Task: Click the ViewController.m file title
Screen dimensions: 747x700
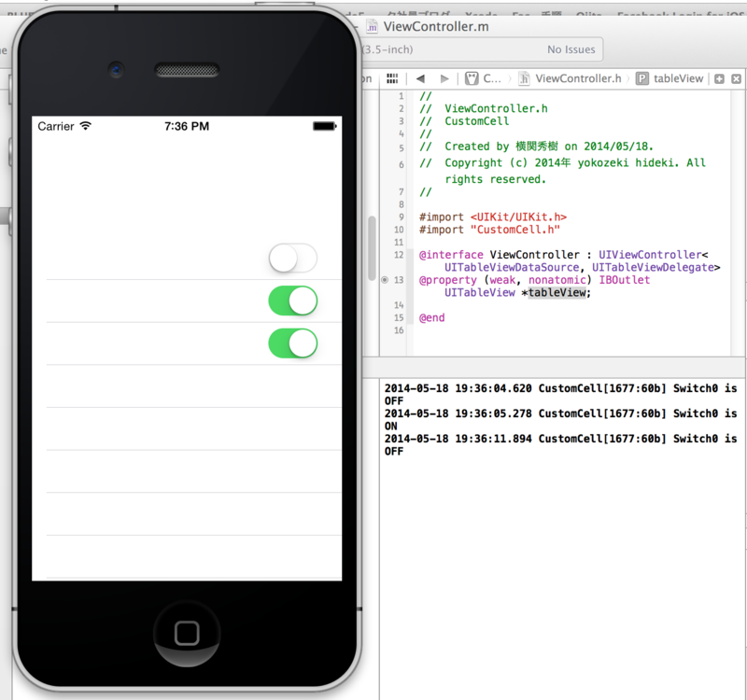Action: [x=436, y=27]
